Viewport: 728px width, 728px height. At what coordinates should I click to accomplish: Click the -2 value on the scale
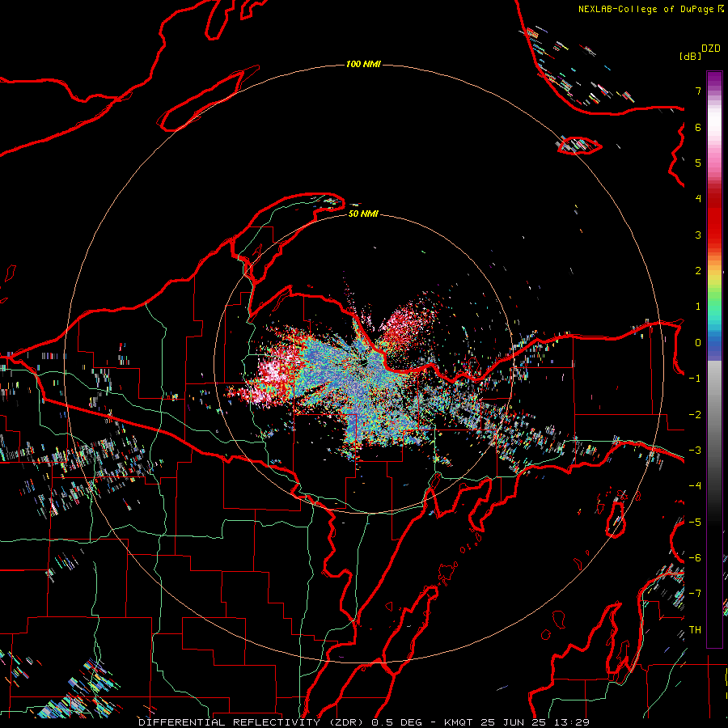click(x=695, y=415)
